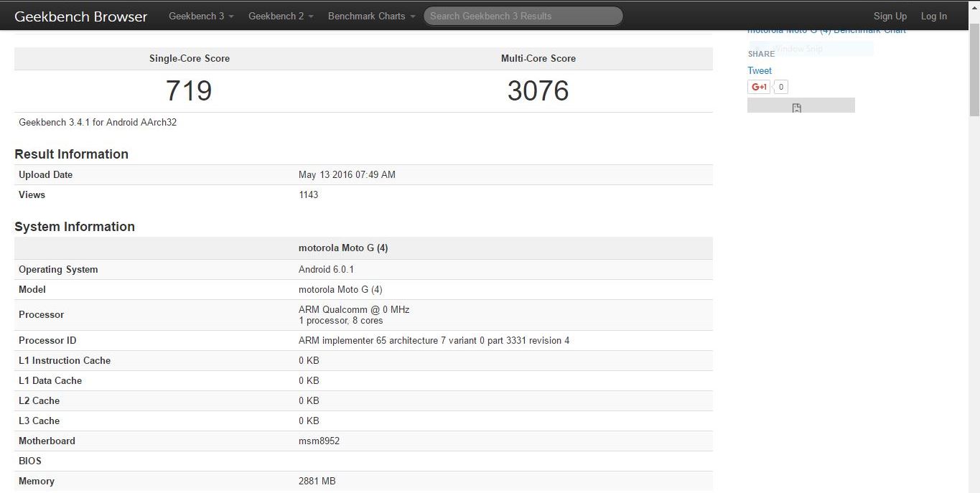Select the ARM Qualcomm @ 0 MHz text
Image resolution: width=980 pixels, height=493 pixels.
(x=354, y=309)
